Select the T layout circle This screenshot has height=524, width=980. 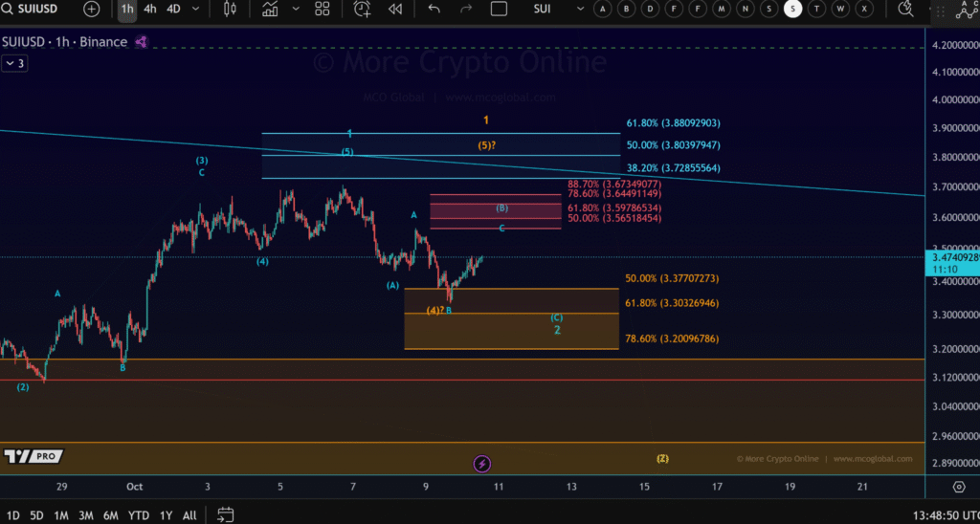pos(816,9)
